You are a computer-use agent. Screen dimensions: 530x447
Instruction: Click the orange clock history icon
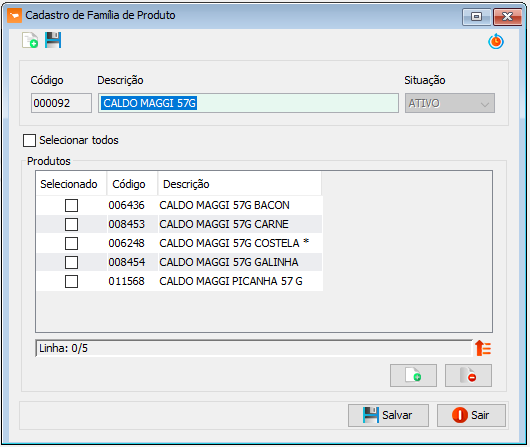[496, 41]
